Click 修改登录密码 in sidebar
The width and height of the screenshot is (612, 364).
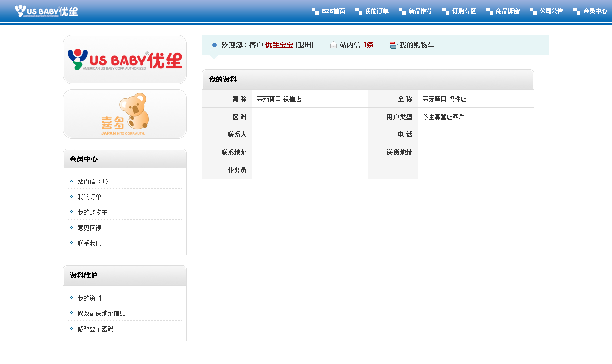[x=95, y=329]
